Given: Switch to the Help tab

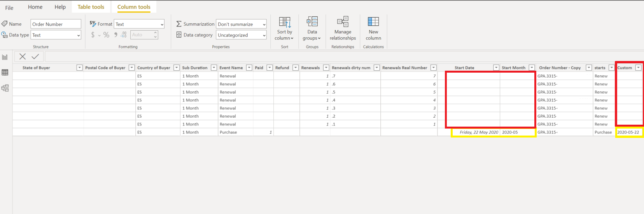Looking at the screenshot, I should [x=60, y=7].
